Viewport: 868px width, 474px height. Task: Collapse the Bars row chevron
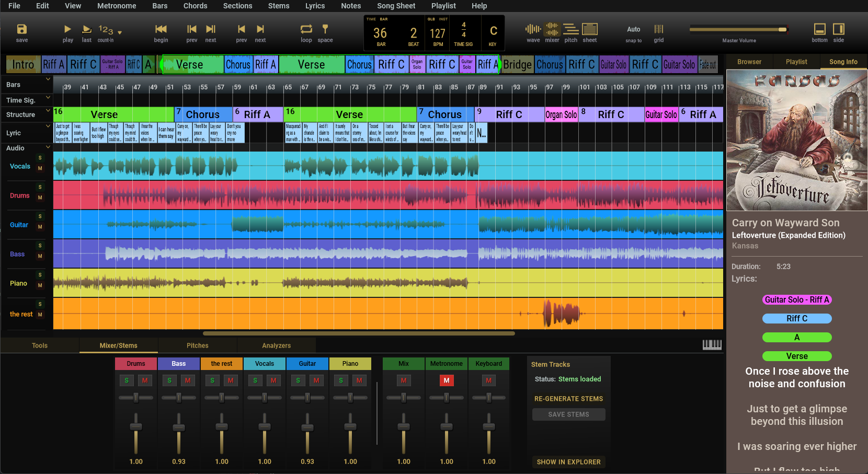pos(48,79)
